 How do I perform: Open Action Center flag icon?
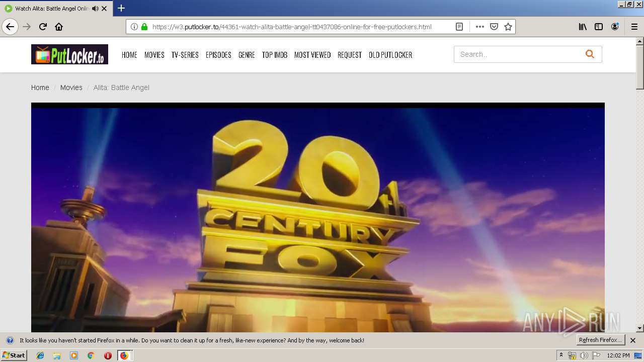click(596, 355)
